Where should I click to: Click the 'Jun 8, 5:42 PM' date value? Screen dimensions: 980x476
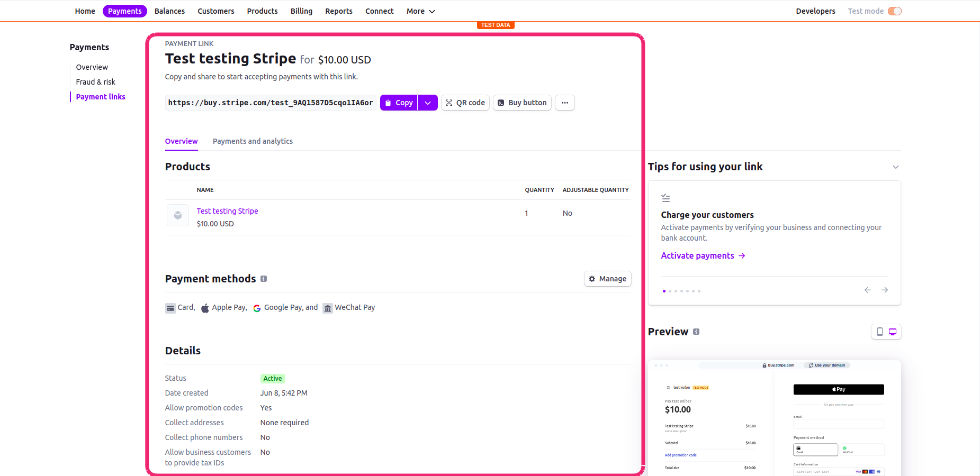coord(284,393)
